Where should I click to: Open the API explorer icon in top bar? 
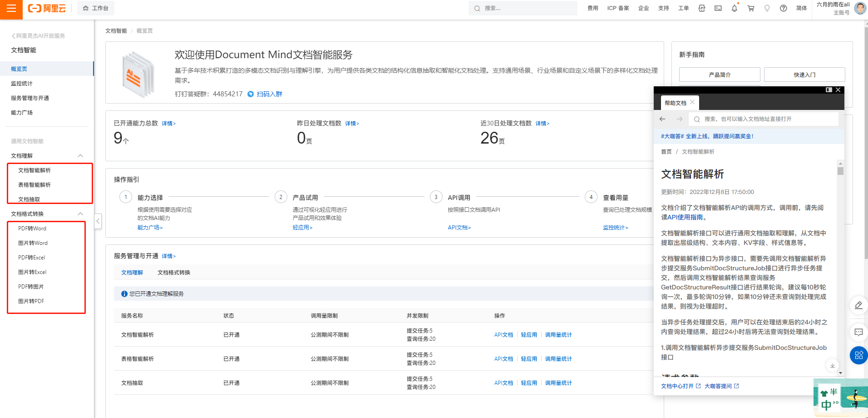[702, 8]
